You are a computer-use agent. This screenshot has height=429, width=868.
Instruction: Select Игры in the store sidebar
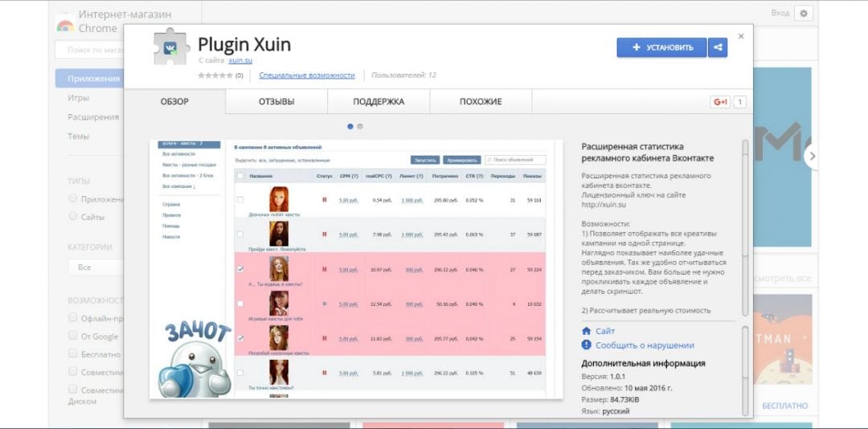pos(78,98)
